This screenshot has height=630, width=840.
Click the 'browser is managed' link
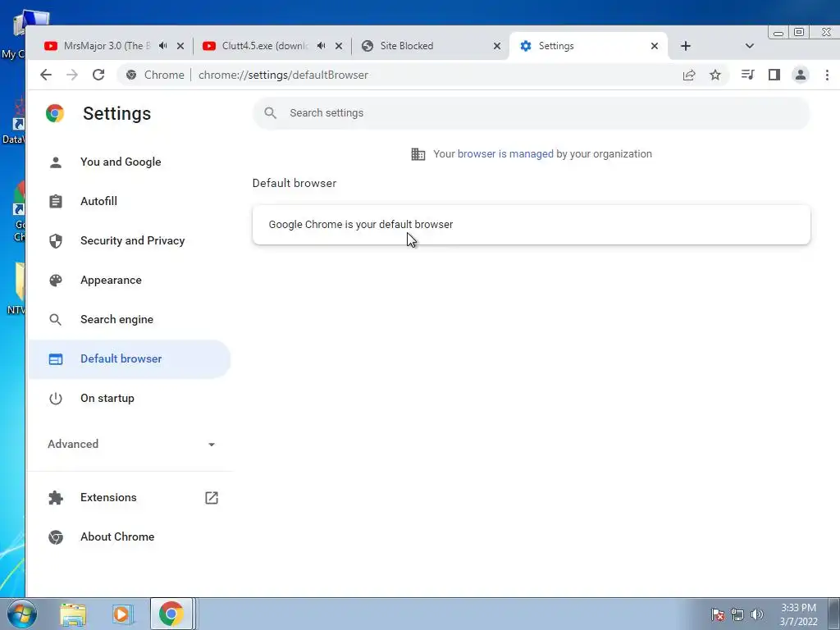[505, 153]
